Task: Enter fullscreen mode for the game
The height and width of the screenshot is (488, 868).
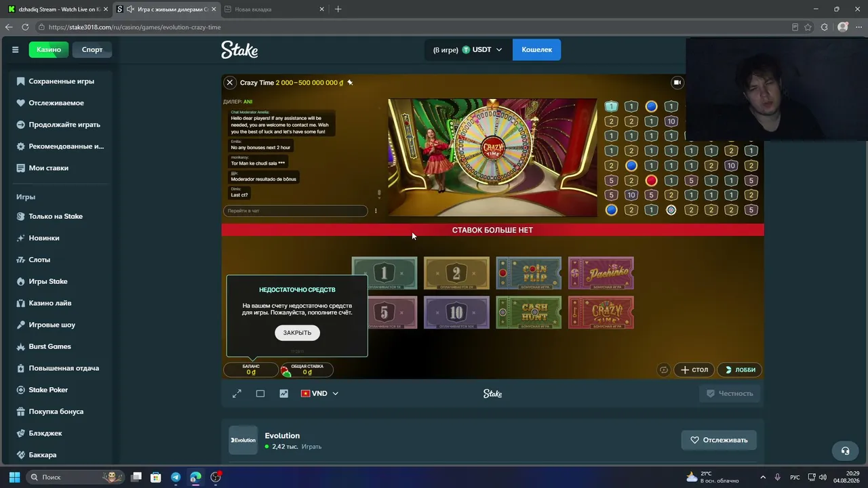Action: (x=237, y=394)
